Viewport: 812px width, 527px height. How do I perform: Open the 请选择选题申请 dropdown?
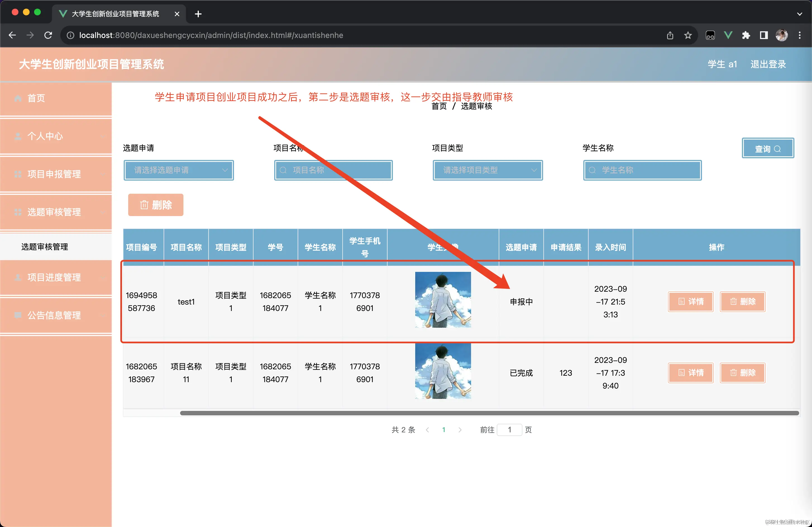click(178, 170)
